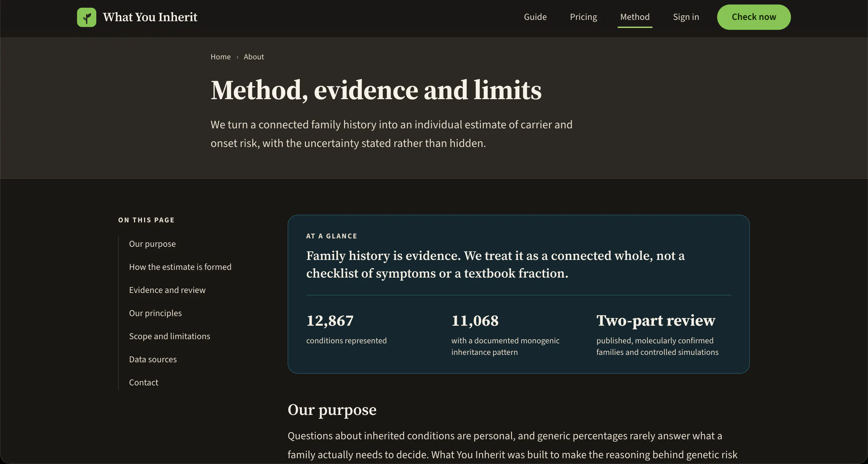Click the Two-part review stat heading

coord(656,320)
